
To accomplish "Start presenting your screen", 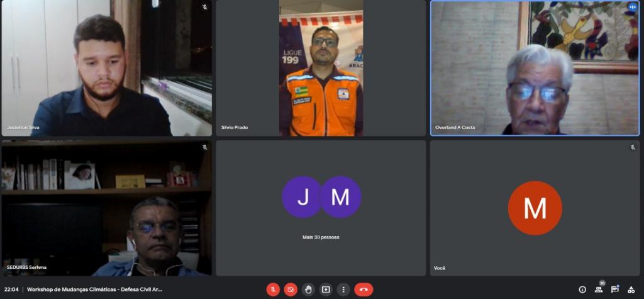I will (x=326, y=290).
